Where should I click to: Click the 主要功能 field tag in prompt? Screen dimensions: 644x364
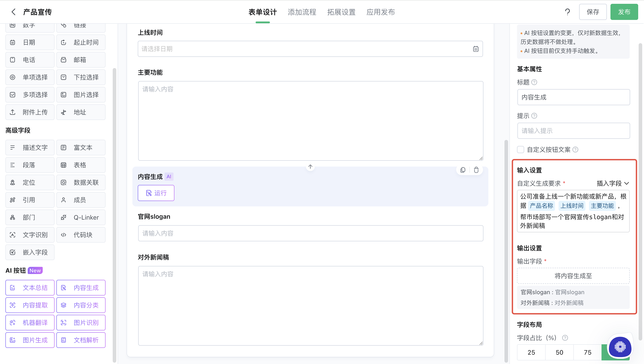[x=602, y=206]
